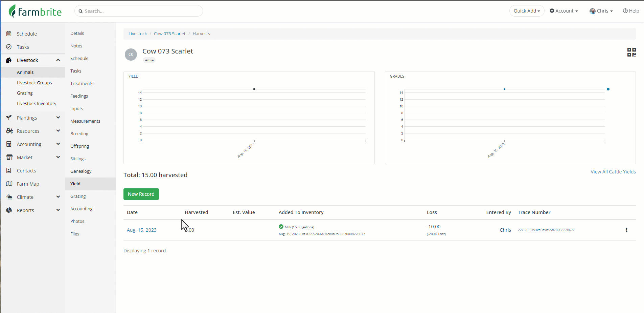Click the CO avatar circle

131,55
